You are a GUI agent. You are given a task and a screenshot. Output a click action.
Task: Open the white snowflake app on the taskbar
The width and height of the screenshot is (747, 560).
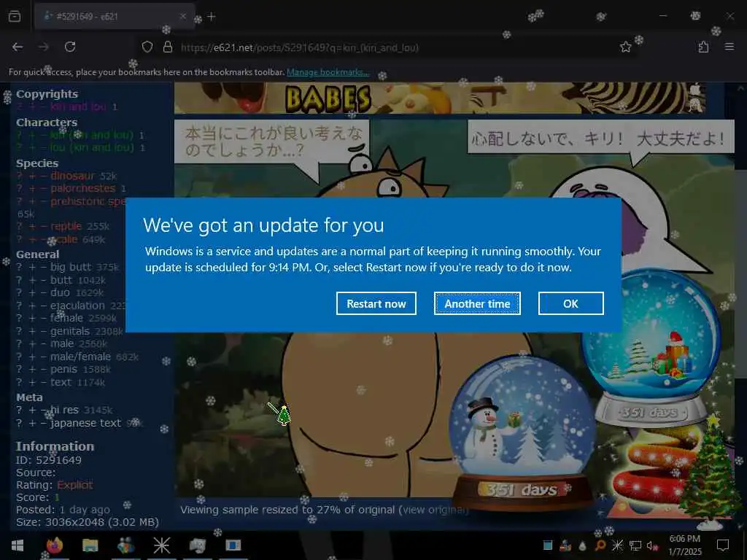tap(161, 545)
